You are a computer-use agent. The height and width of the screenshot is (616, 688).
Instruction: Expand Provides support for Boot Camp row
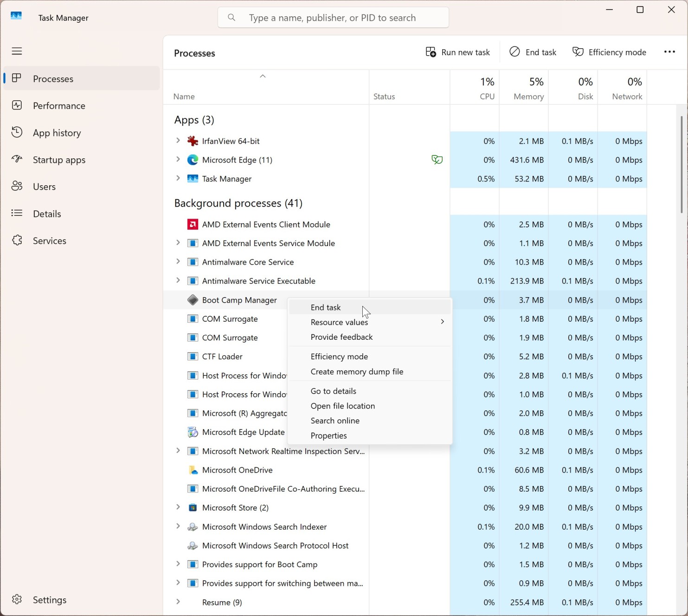point(178,564)
